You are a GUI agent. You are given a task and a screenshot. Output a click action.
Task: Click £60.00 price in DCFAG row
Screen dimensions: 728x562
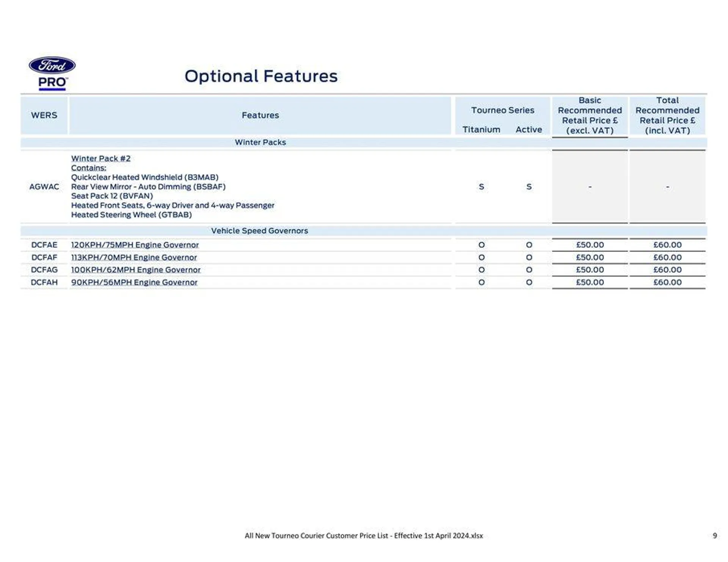[x=667, y=270]
